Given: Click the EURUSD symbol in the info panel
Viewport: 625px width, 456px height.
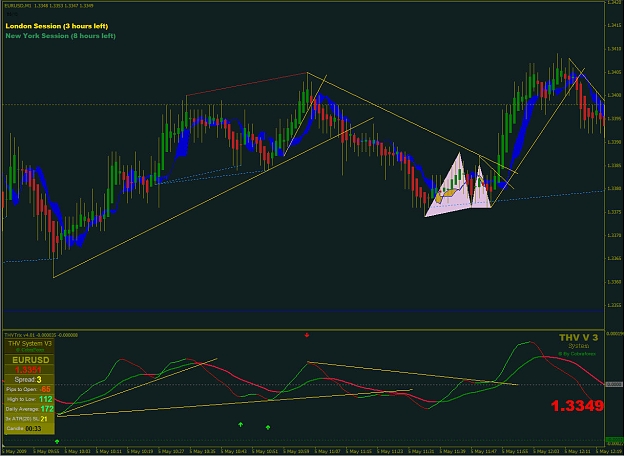Looking at the screenshot, I should 31,360.
